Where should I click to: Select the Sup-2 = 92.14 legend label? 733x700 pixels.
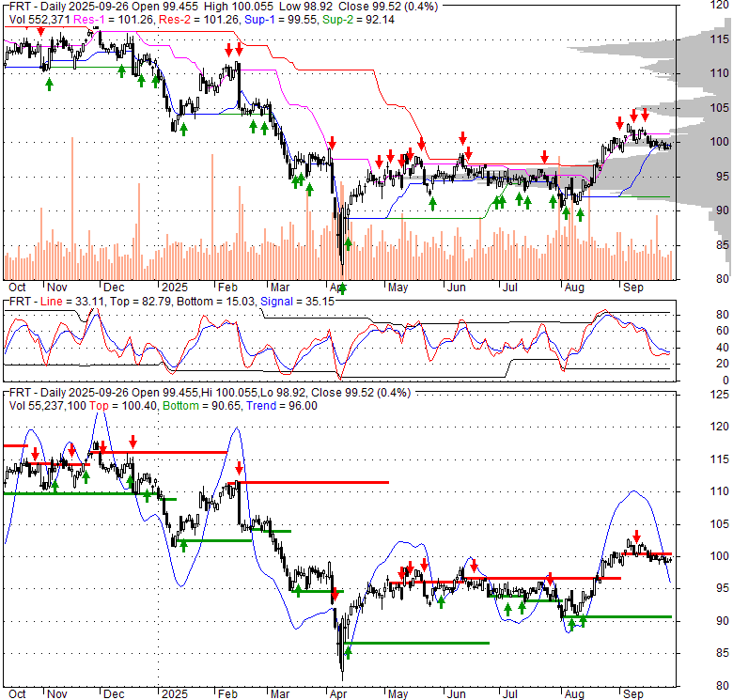click(x=358, y=20)
